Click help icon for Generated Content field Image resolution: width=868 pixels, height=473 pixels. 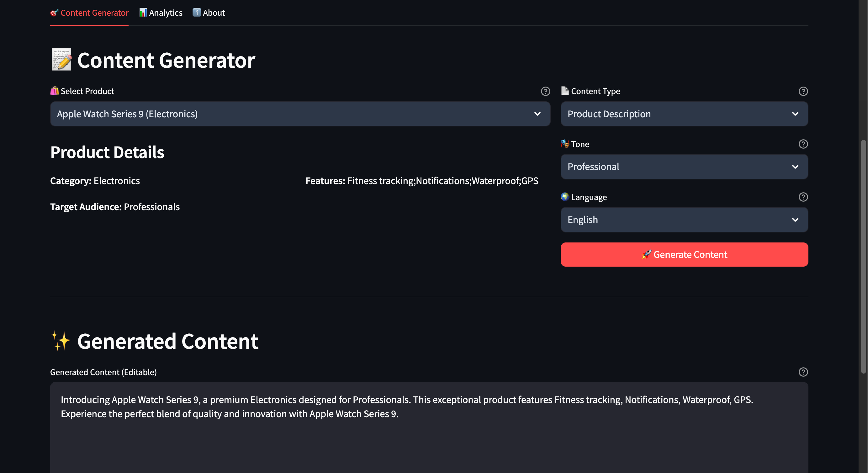point(803,372)
